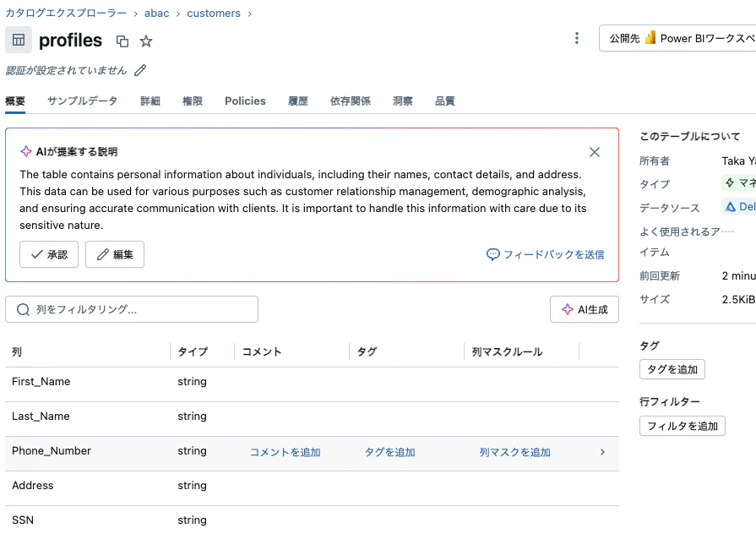Edit the AI description with 編集

(115, 254)
